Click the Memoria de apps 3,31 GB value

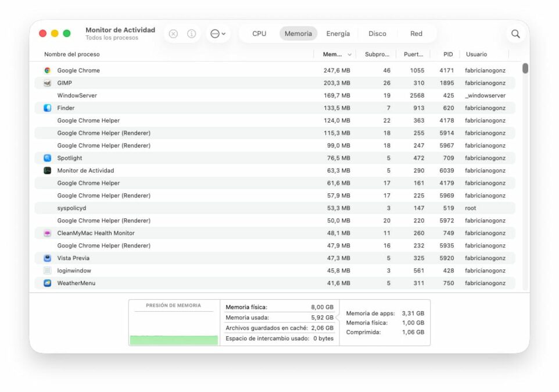click(x=413, y=314)
